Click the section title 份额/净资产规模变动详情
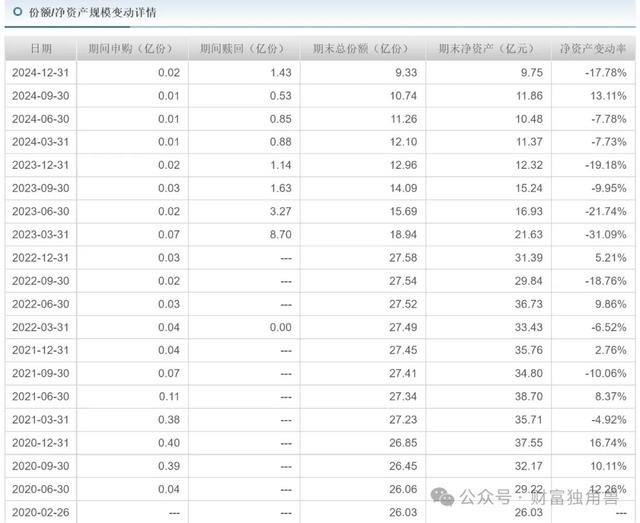 pyautogui.click(x=92, y=12)
